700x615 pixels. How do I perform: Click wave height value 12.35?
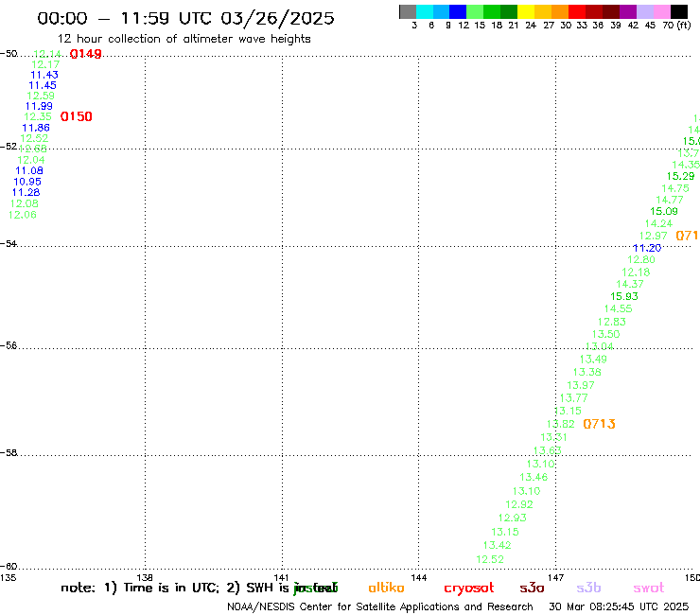coord(38,116)
